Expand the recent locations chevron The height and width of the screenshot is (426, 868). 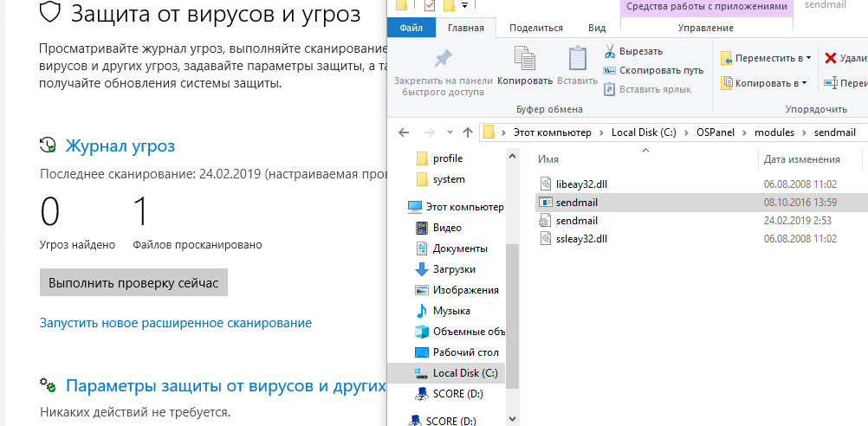pyautogui.click(x=449, y=132)
